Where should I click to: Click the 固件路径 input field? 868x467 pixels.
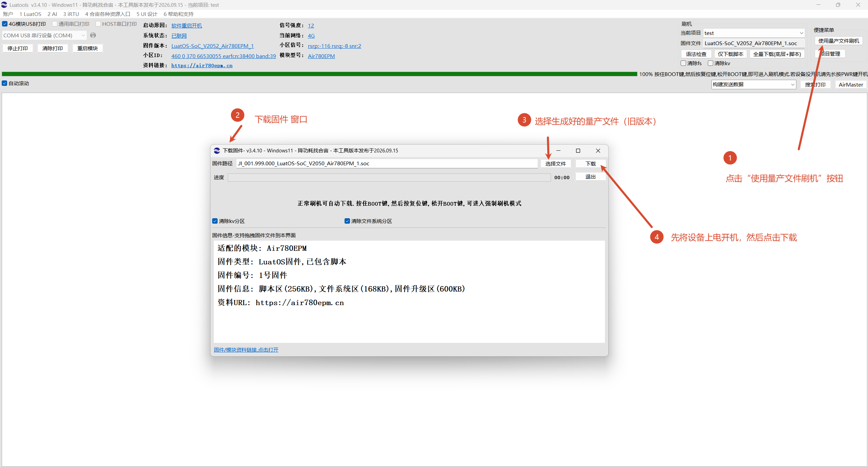pos(387,163)
